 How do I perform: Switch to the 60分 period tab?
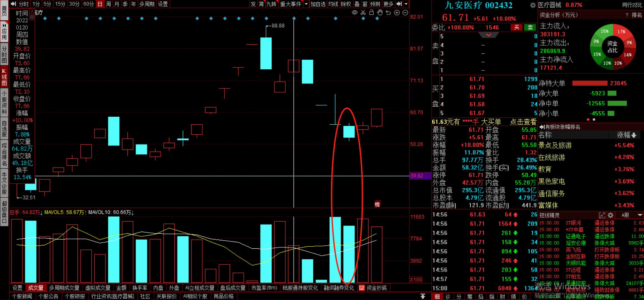coord(89,4)
